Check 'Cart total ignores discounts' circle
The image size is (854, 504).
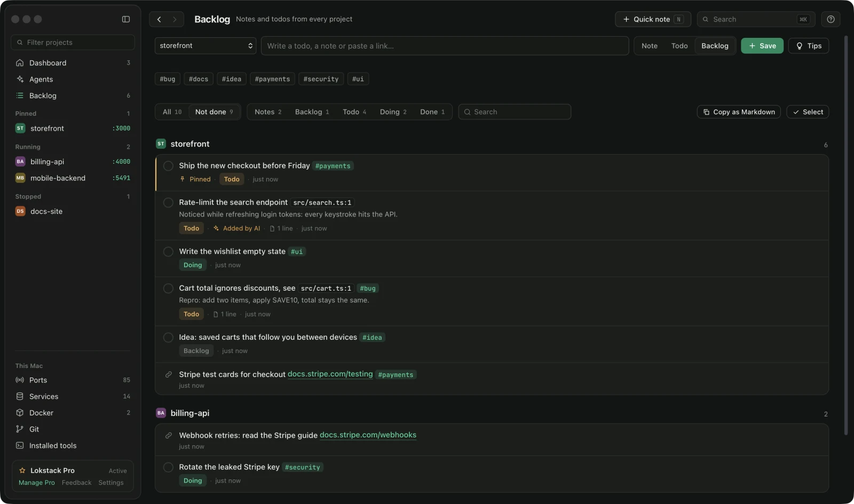(168, 289)
